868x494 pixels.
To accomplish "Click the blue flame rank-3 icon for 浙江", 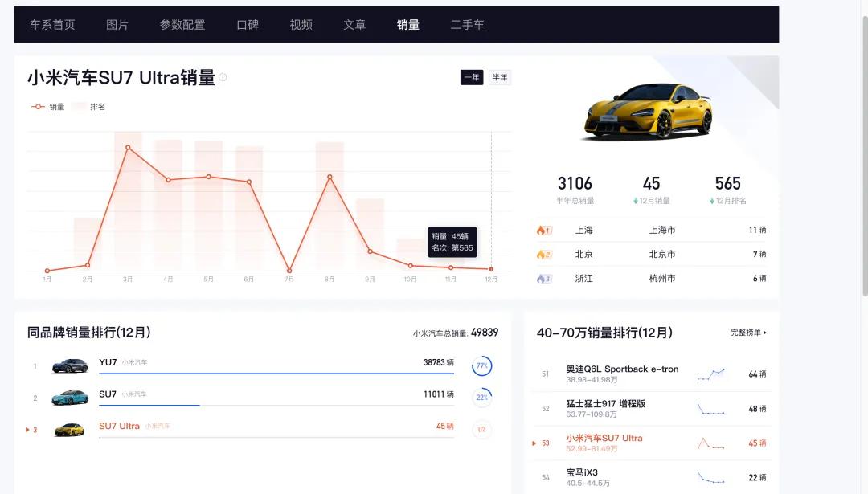I will [542, 279].
